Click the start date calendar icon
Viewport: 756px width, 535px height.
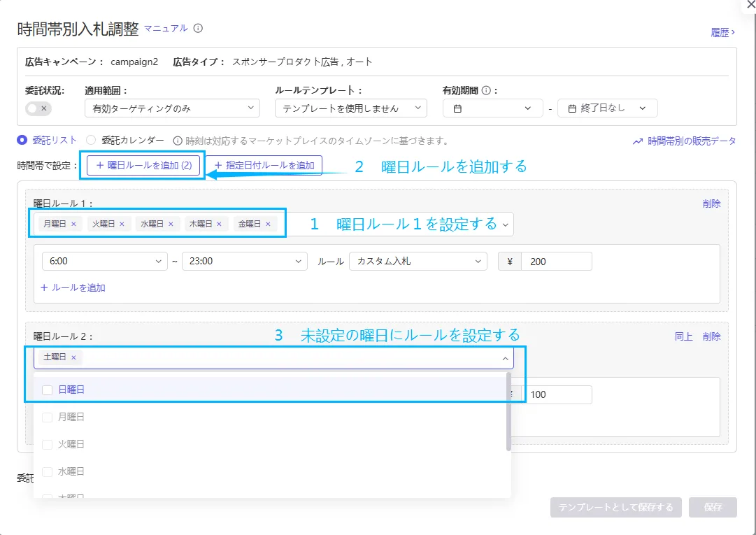(458, 108)
